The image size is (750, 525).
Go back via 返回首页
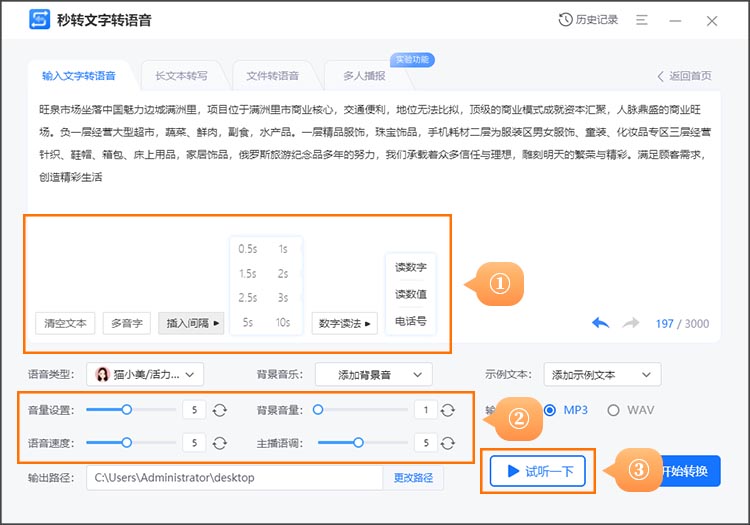pos(684,76)
